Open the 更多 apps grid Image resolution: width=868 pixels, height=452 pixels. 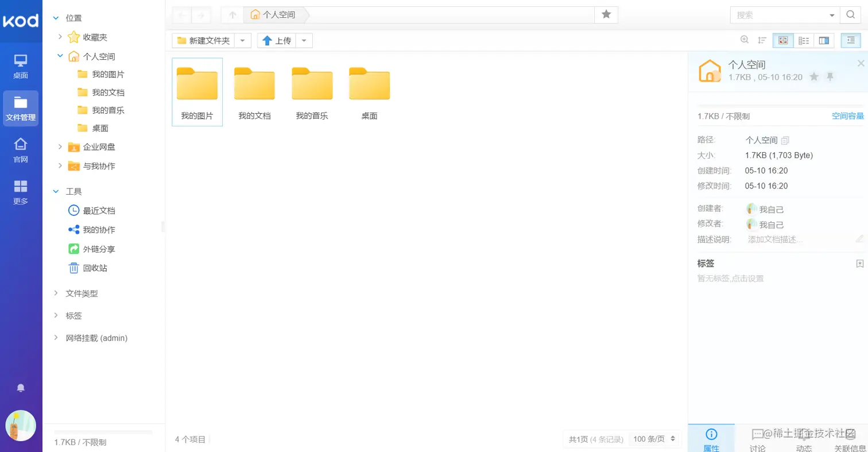21,192
